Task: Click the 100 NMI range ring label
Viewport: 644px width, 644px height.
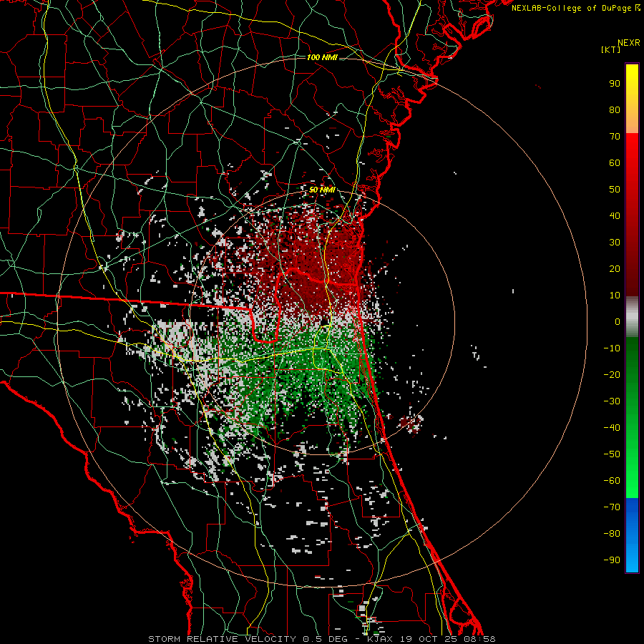Action: 322,57
